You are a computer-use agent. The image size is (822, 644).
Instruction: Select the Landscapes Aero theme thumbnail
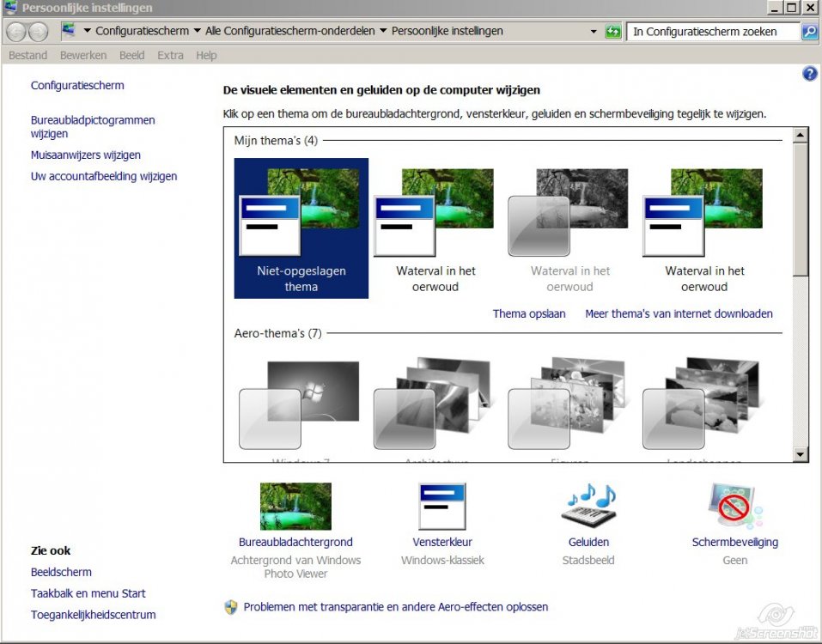point(703,404)
